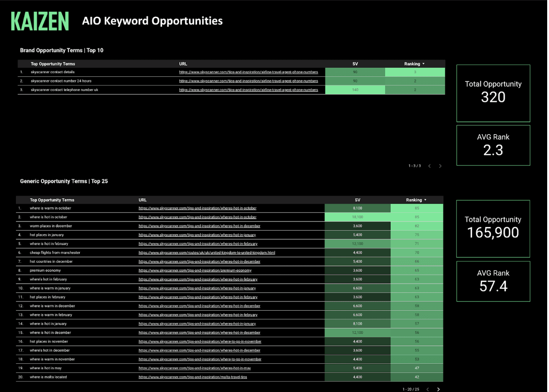Viewport: 549px width, 392px height.
Task: Open URL for hot places in november
Action: coord(200,342)
